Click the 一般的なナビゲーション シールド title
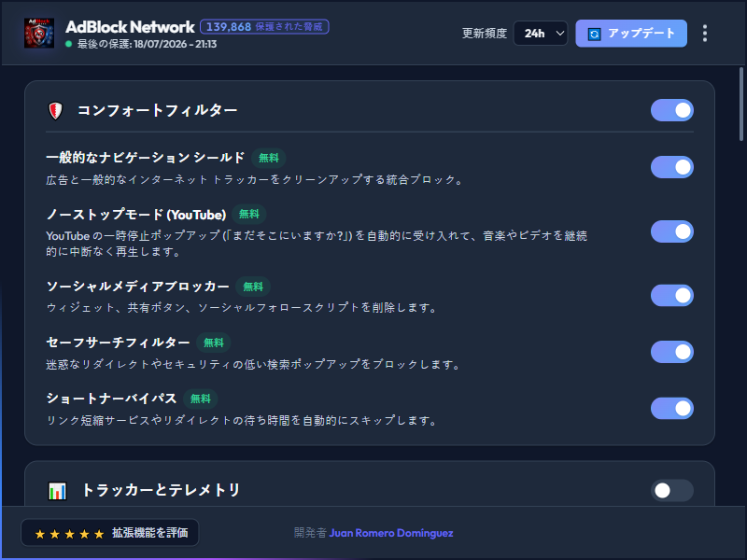Viewport: 747px width, 560px height. 146,158
